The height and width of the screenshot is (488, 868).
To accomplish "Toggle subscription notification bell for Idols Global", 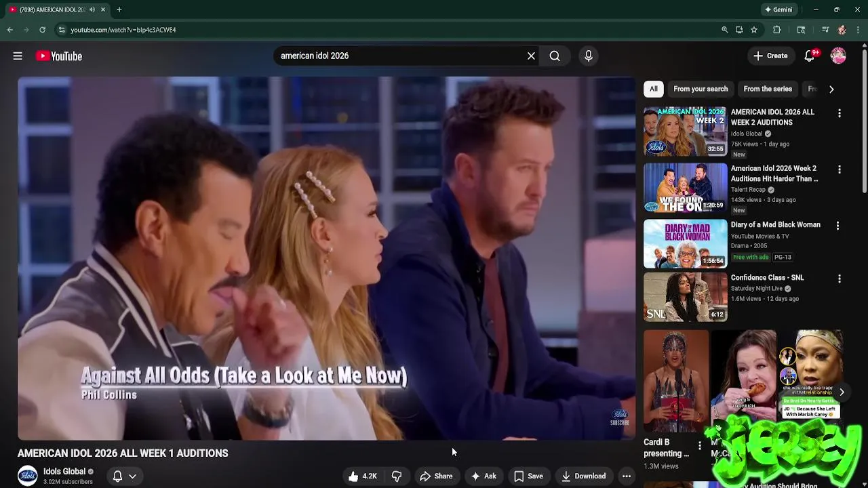I will pos(117,476).
